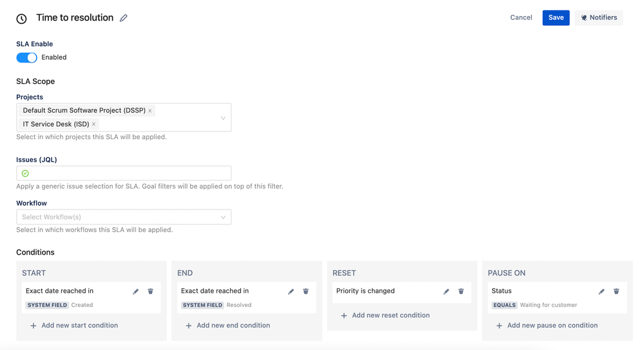The height and width of the screenshot is (350, 644).
Task: Click the Issues (JQL) input field
Action: pos(129,173)
